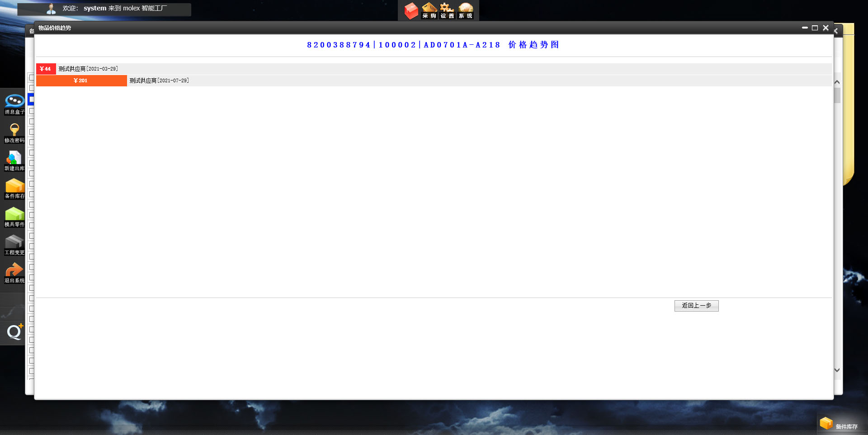Viewport: 868px width, 435px height.
Task: Select the 备件库存 box icon in sidebar
Action: click(x=14, y=189)
